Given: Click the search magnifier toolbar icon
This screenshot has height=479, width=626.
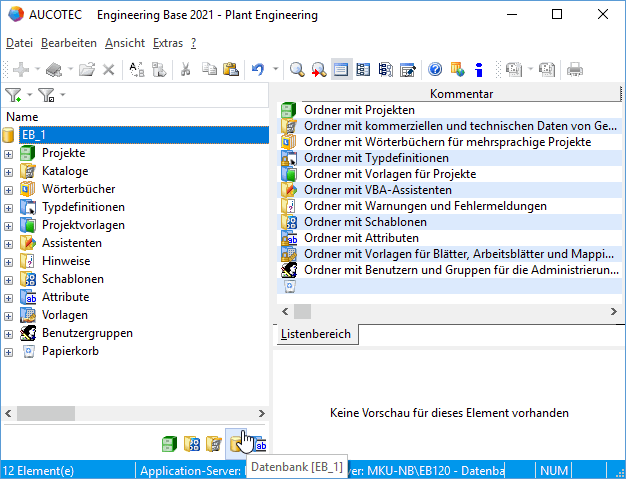Looking at the screenshot, I should (x=297, y=70).
